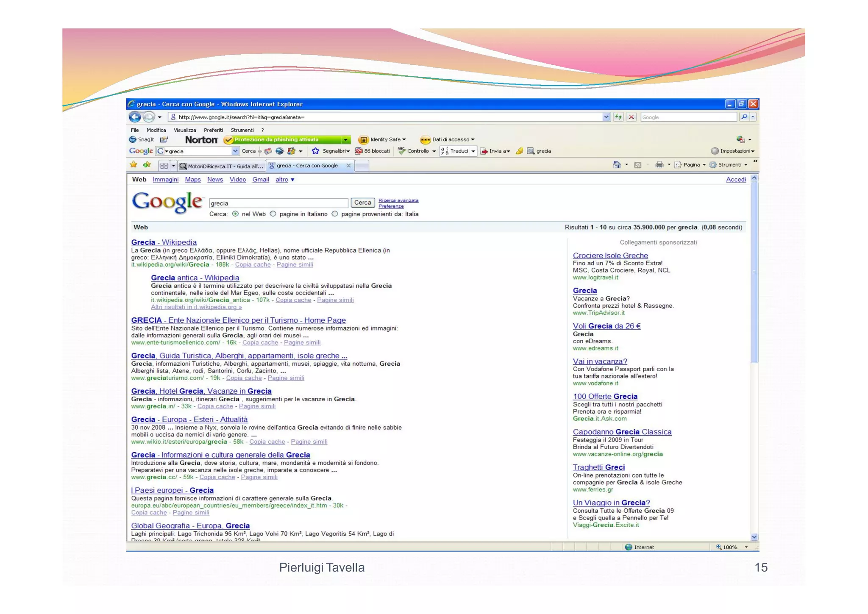Expand the address bar history dropdown
This screenshot has width=868, height=614.
[606, 117]
